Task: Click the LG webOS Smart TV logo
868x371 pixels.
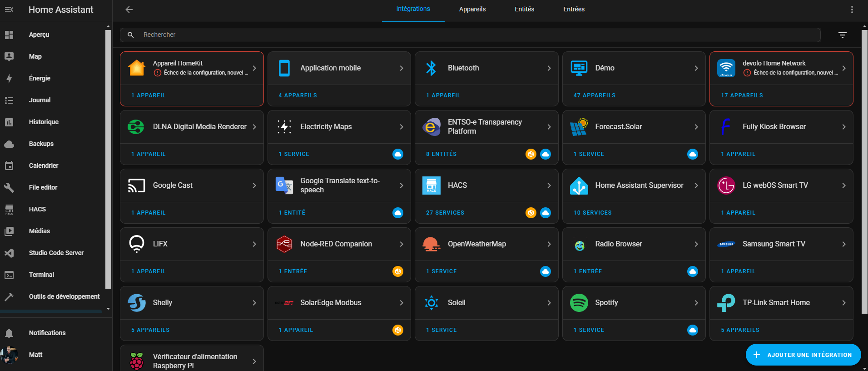Action: click(x=726, y=185)
